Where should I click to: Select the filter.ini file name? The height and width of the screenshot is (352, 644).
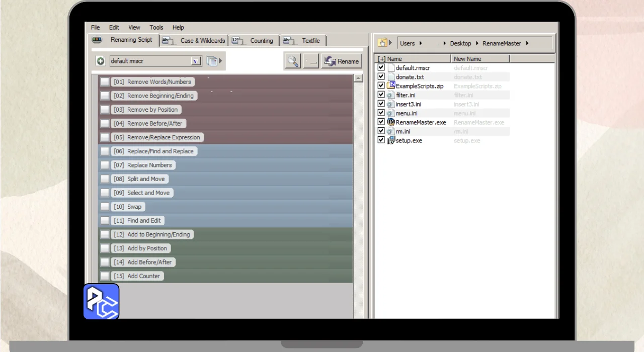pyautogui.click(x=406, y=95)
